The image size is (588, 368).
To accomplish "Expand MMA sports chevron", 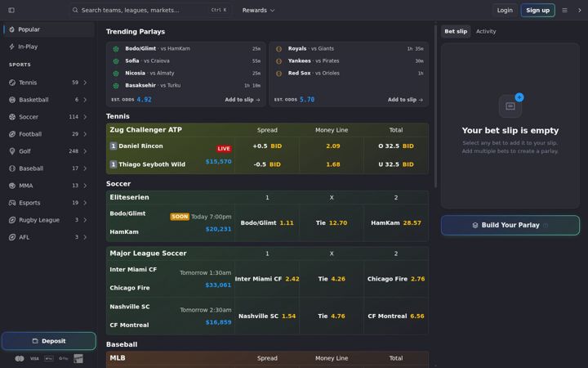I will tap(85, 186).
